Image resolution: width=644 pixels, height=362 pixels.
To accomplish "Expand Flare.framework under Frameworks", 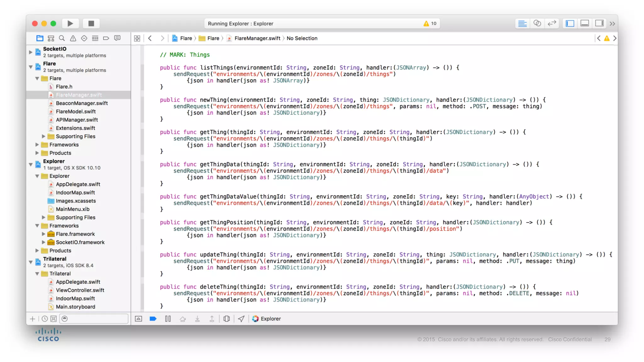I will [44, 234].
